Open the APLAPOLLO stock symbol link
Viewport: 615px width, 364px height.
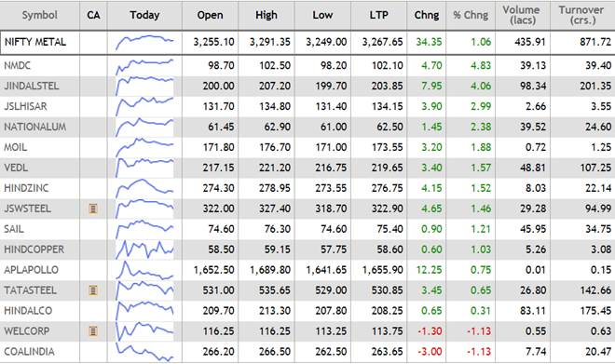click(31, 270)
